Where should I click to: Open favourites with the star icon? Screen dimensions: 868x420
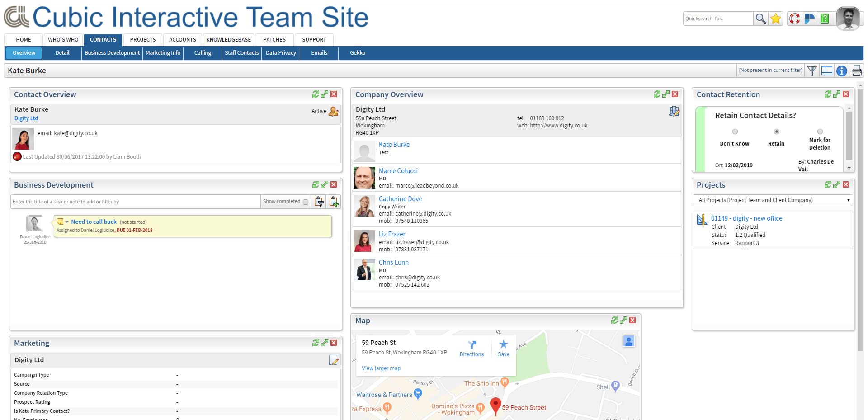[x=776, y=19]
